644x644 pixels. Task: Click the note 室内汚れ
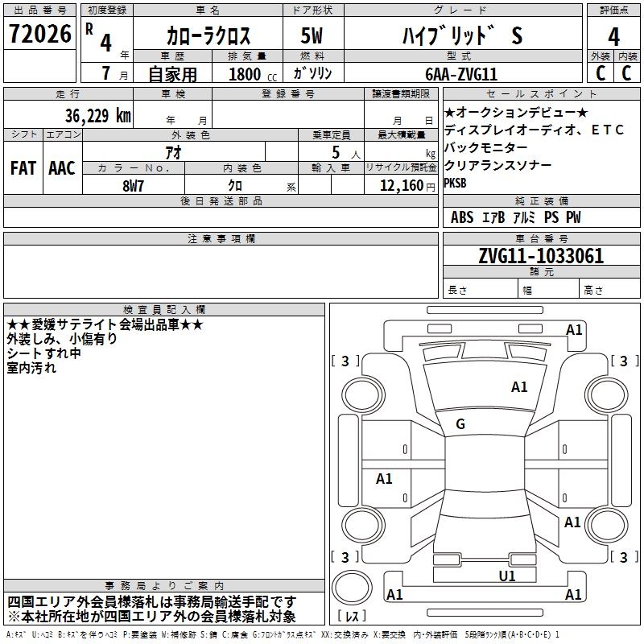click(31, 368)
